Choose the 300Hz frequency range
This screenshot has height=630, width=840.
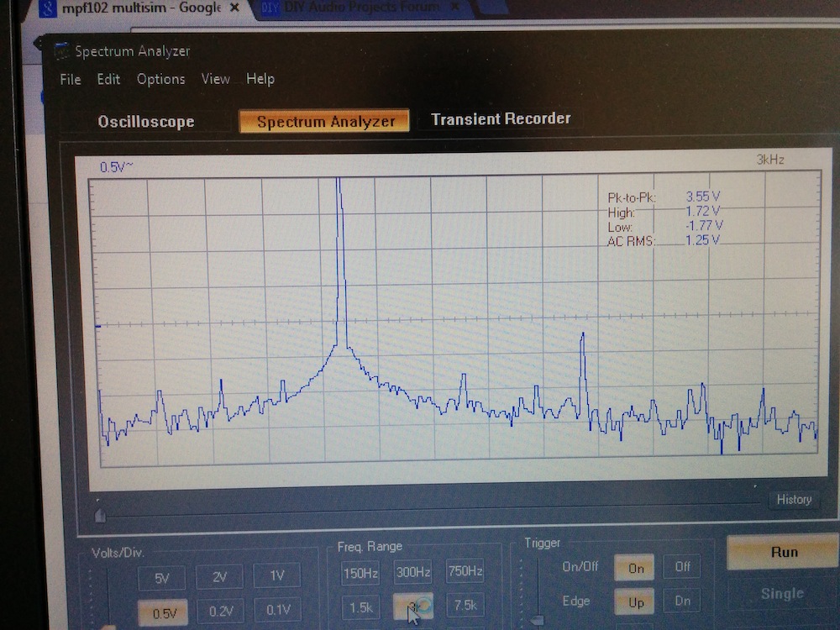[413, 572]
